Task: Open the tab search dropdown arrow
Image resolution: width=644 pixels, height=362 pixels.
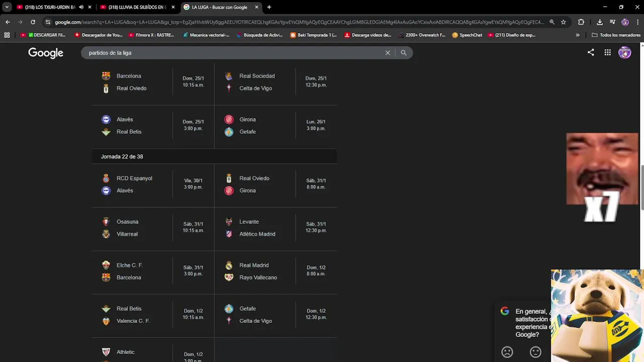Action: (x=7, y=7)
